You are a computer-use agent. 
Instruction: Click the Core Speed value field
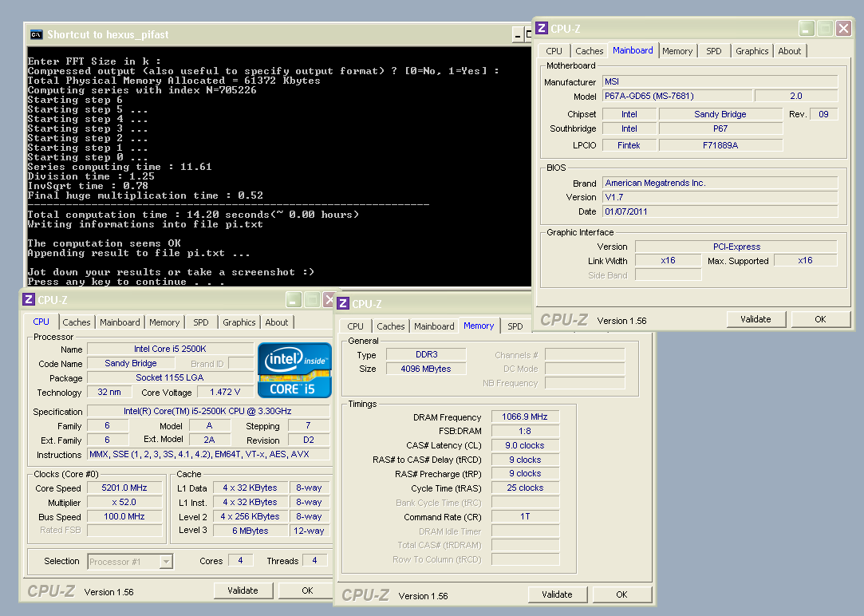(124, 488)
